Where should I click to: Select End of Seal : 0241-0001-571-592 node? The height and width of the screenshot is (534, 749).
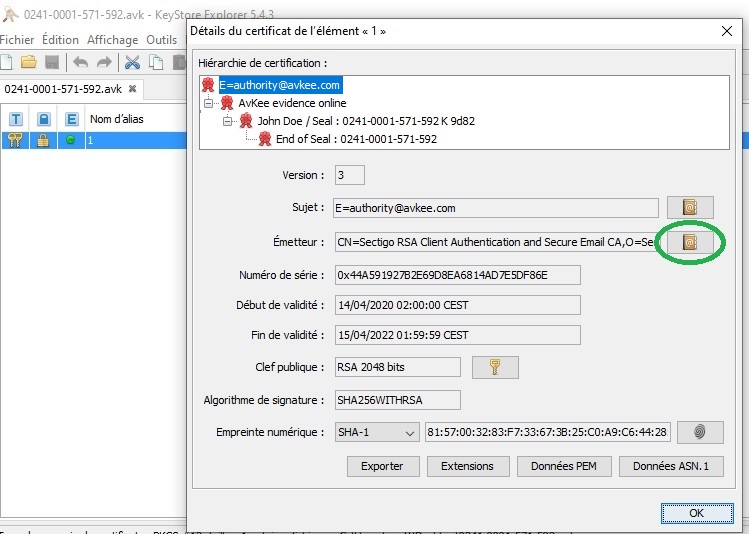(x=356, y=139)
